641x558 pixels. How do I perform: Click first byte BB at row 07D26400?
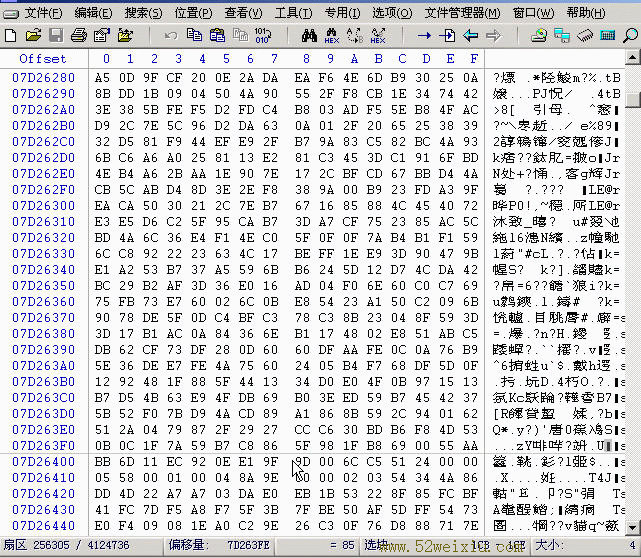[x=102, y=462]
